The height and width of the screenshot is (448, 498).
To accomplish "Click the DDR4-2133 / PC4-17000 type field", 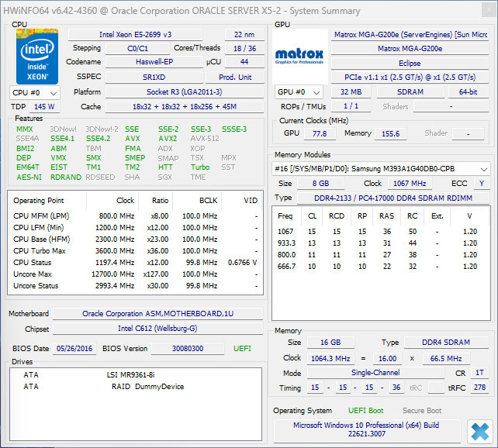I will (393, 198).
